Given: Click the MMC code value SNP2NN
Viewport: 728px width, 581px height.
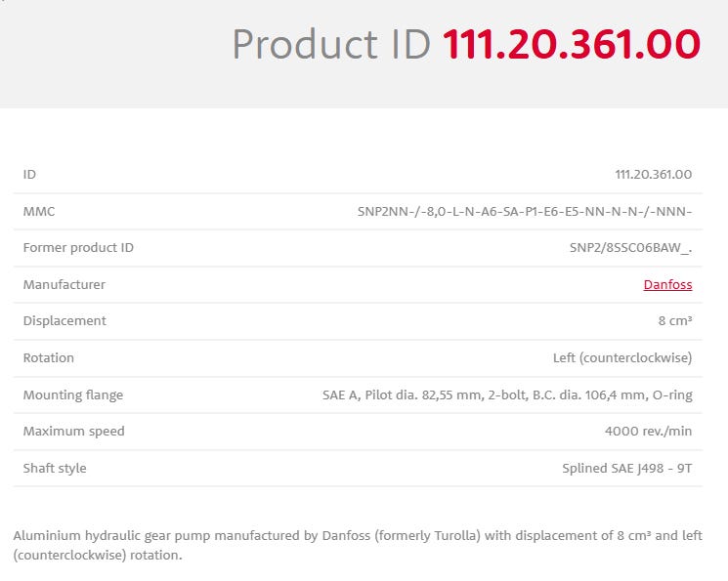Looking at the screenshot, I should pos(525,211).
